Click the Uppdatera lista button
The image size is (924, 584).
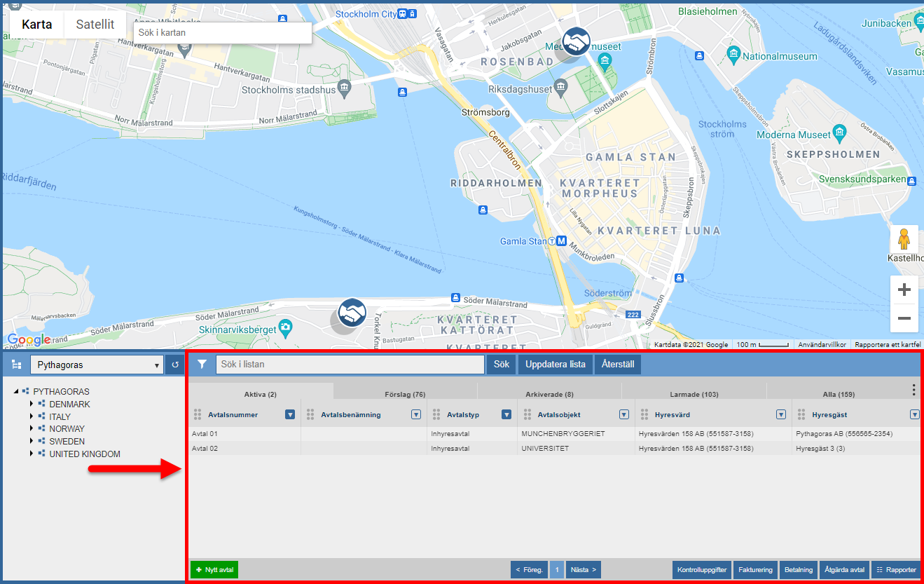(x=556, y=365)
